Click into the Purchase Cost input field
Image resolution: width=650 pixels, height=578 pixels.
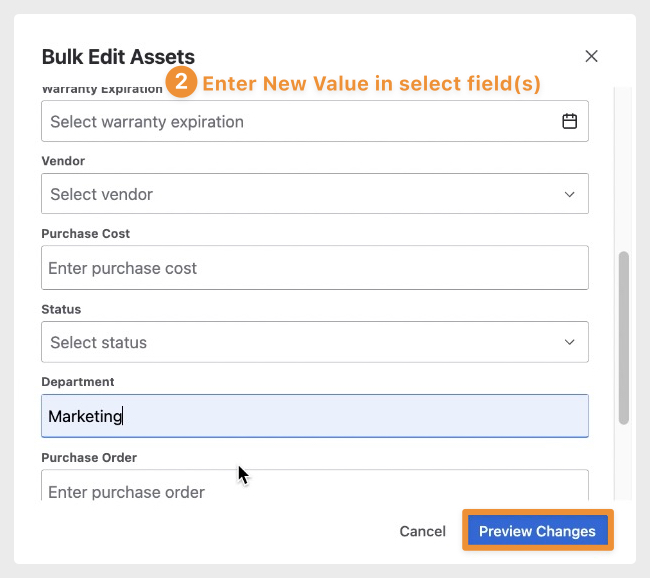point(314,268)
